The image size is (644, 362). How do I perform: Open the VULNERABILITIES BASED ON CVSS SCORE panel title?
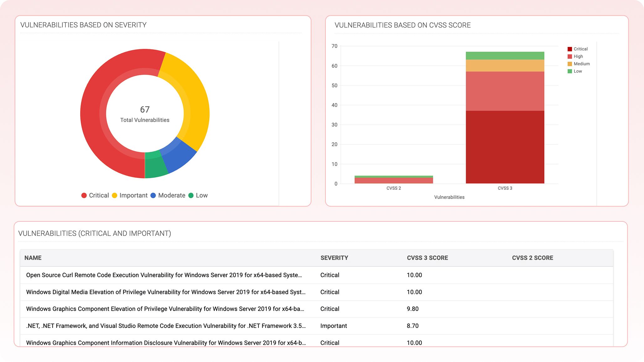pyautogui.click(x=402, y=25)
